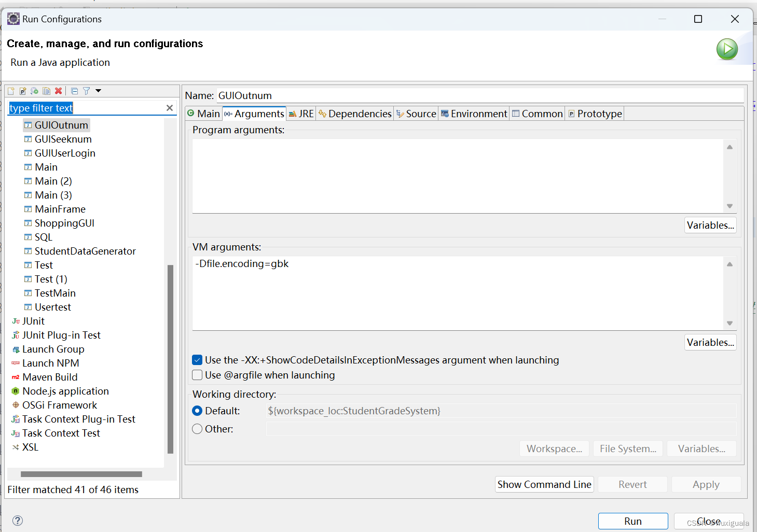Click the configuration tree horizontal scrollbar
This screenshot has height=532, width=757.
pos(81,474)
